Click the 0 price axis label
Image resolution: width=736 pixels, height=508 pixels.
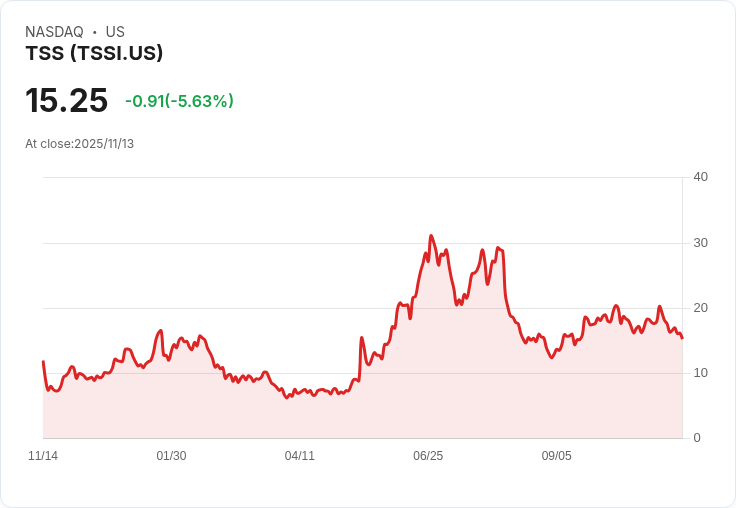697,438
